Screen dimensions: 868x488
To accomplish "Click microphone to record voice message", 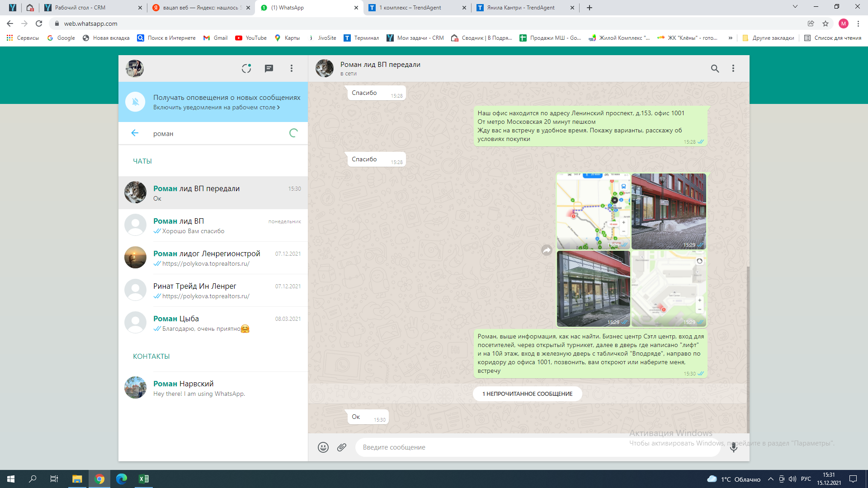I will click(x=734, y=447).
